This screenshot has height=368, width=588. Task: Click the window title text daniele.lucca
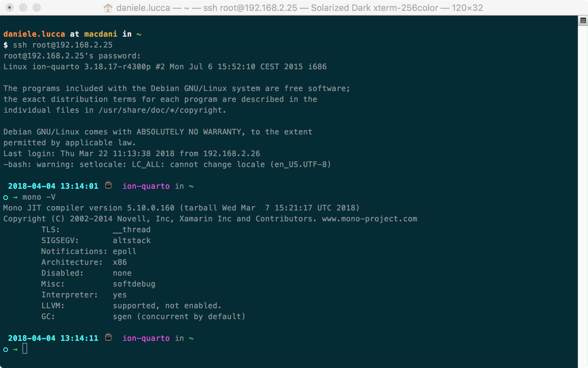pos(143,8)
